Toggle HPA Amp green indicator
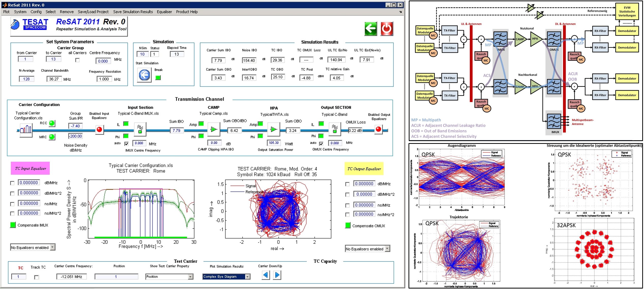The image size is (644, 289). pos(260,124)
